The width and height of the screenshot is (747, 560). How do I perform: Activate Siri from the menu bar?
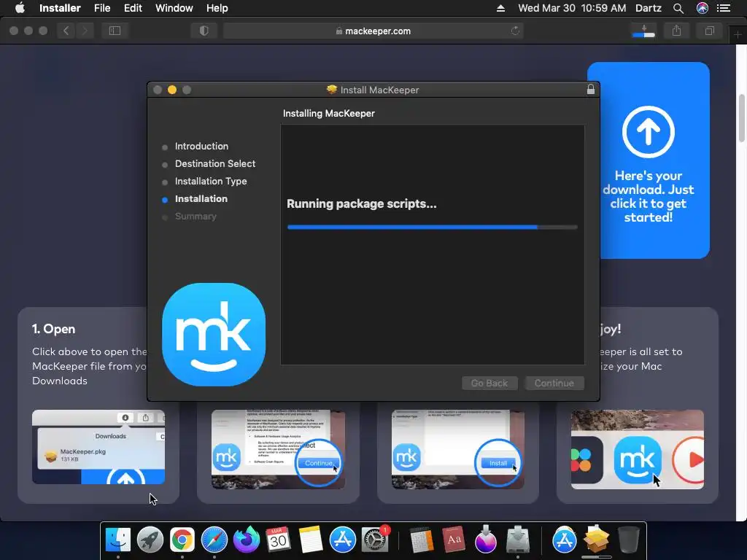[703, 8]
